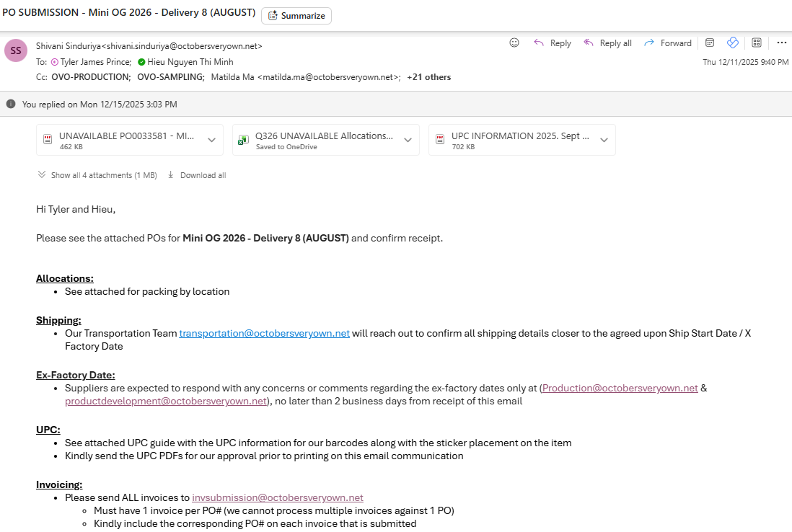
Task: Expand options for UNAVAILABLE PO0033581 attachment
Action: click(211, 140)
